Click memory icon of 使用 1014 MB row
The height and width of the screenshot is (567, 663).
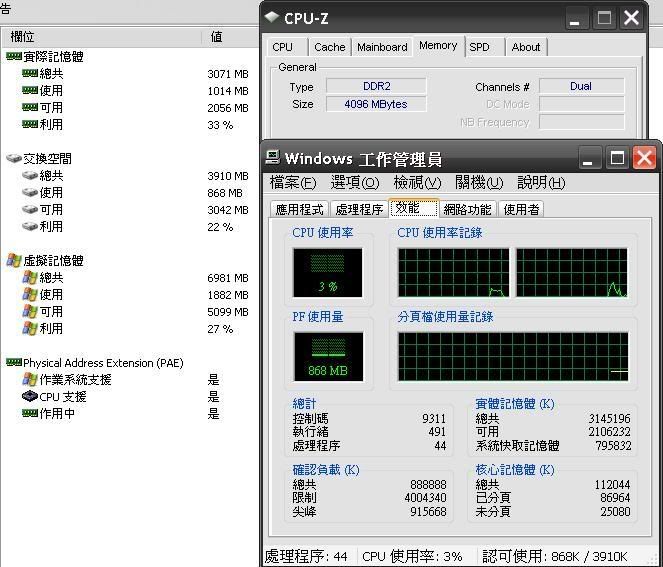click(x=30, y=90)
